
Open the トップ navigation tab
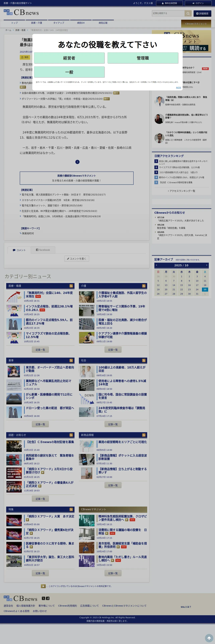point(15,23)
